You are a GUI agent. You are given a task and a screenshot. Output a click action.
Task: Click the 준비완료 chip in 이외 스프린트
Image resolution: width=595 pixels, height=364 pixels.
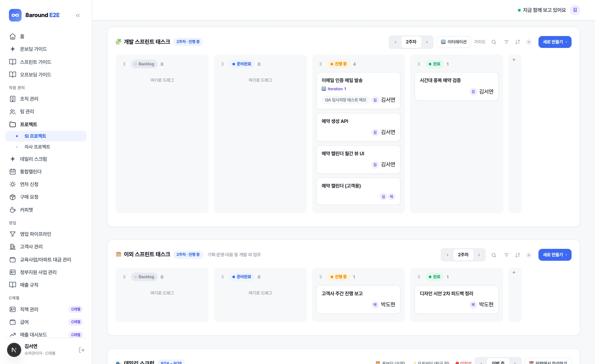242,277
